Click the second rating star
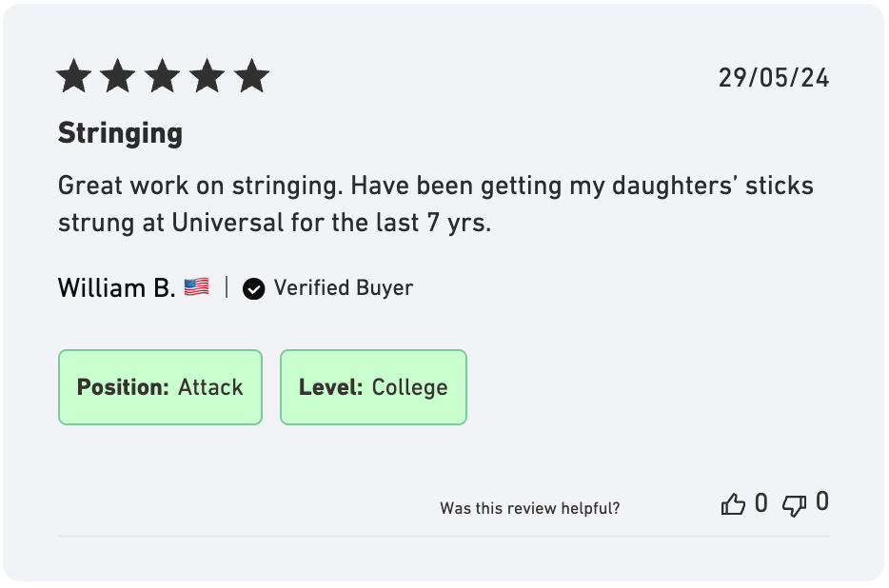 pos(118,76)
